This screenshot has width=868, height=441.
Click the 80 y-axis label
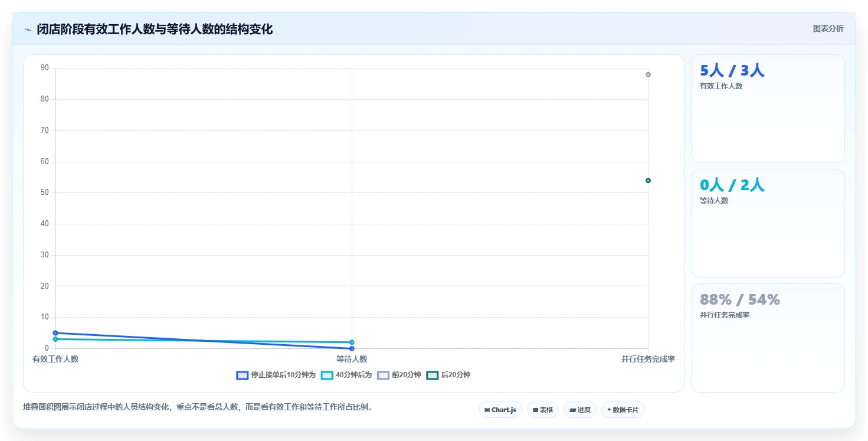click(x=45, y=99)
